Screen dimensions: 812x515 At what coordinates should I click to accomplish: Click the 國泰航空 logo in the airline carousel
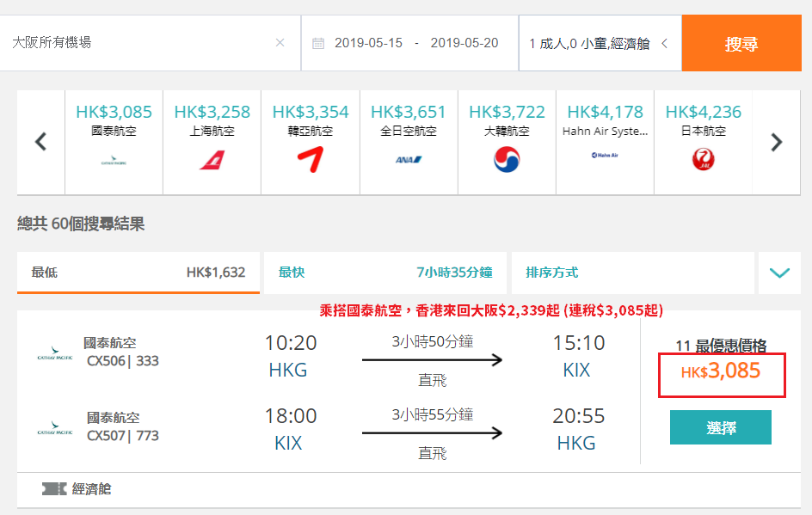(x=114, y=161)
